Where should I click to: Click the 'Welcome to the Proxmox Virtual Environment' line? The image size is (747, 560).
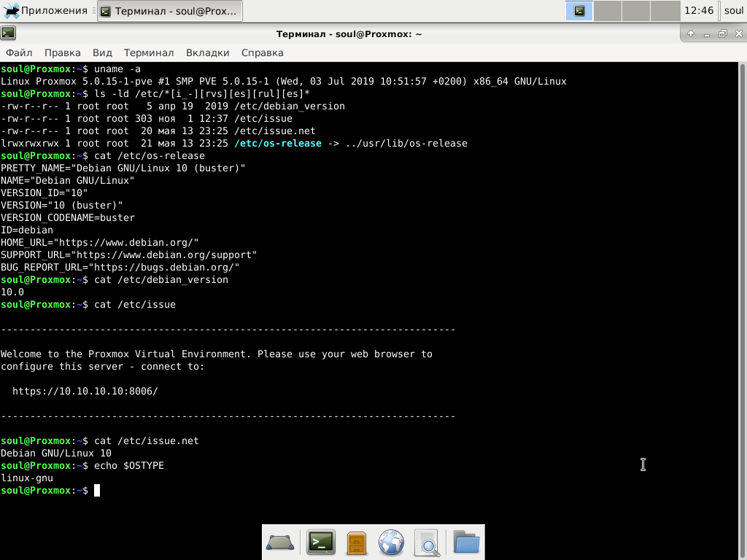pyautogui.click(x=216, y=354)
